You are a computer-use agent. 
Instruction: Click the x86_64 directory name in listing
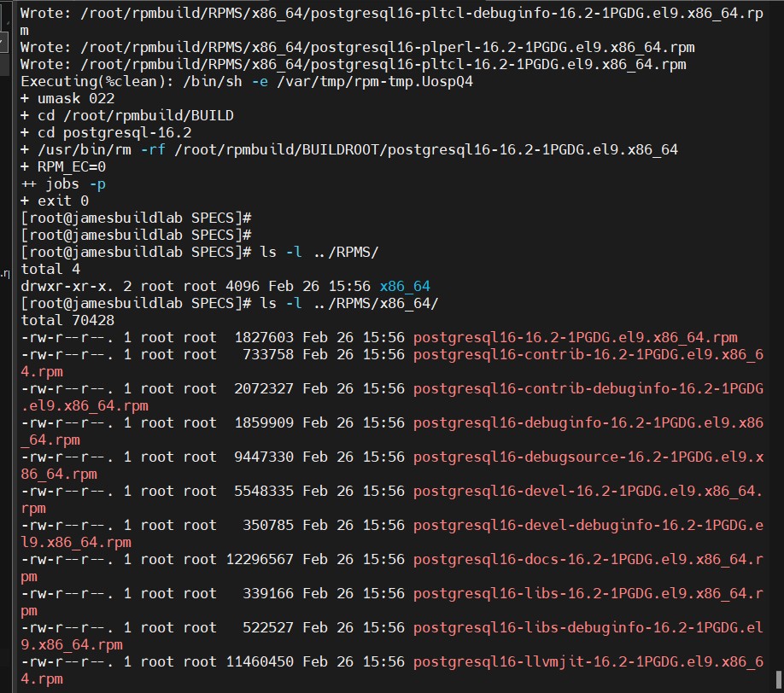point(405,286)
